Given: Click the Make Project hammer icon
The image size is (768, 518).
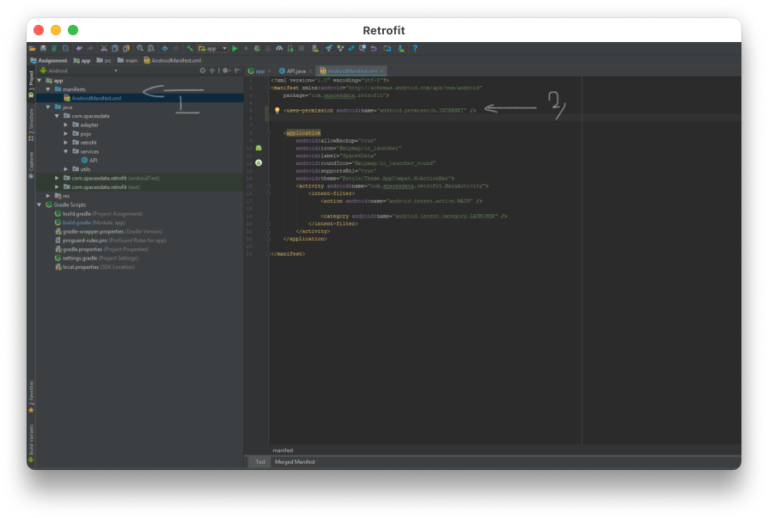Looking at the screenshot, I should [190, 48].
